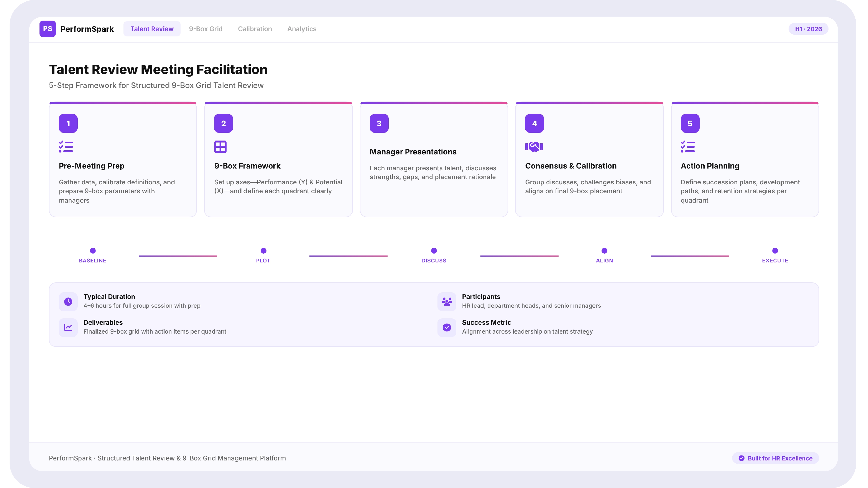This screenshot has width=868, height=488.
Task: Open the Analytics tab
Action: coord(302,29)
